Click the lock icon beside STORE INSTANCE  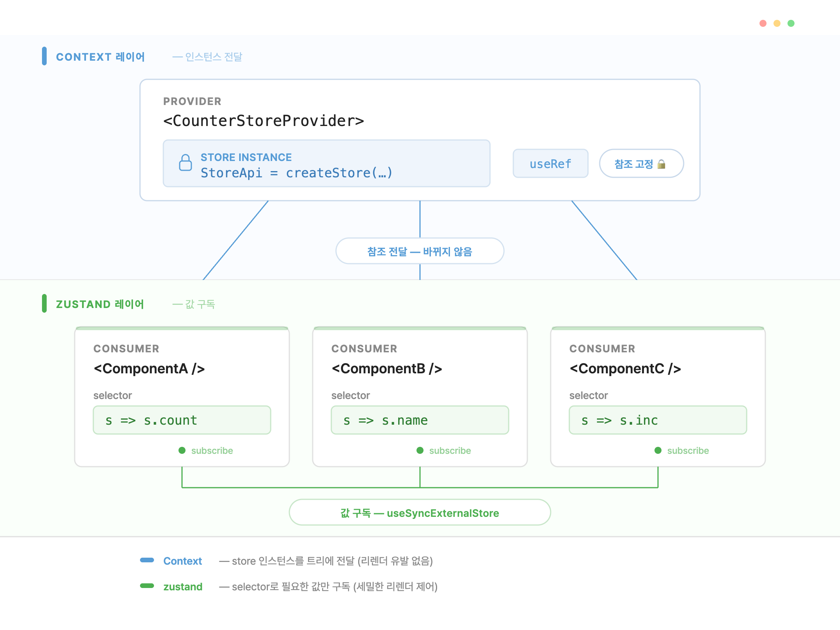coord(185,163)
